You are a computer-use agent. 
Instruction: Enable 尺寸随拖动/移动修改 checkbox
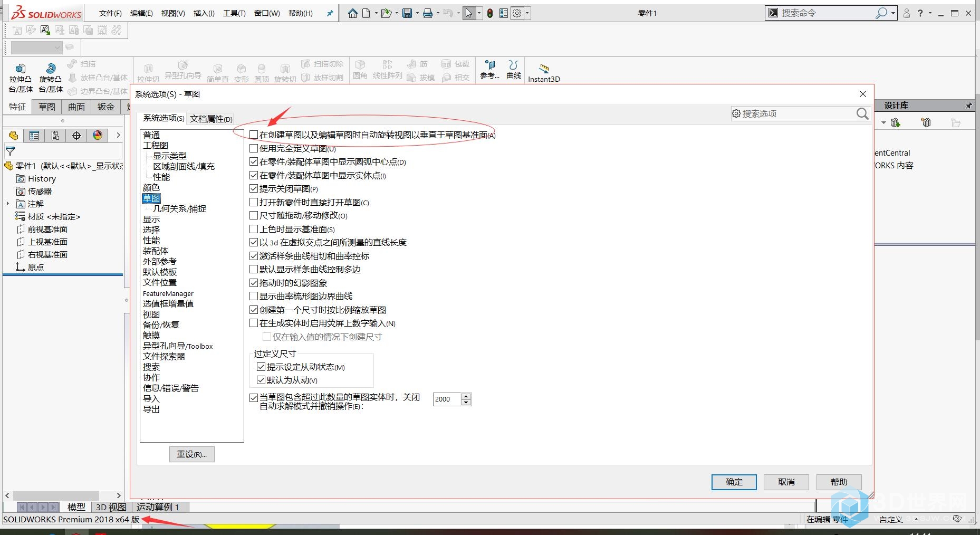tap(254, 215)
